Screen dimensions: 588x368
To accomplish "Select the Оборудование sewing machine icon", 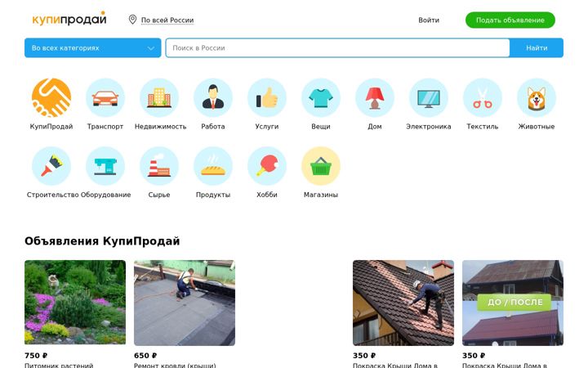I will tap(105, 166).
